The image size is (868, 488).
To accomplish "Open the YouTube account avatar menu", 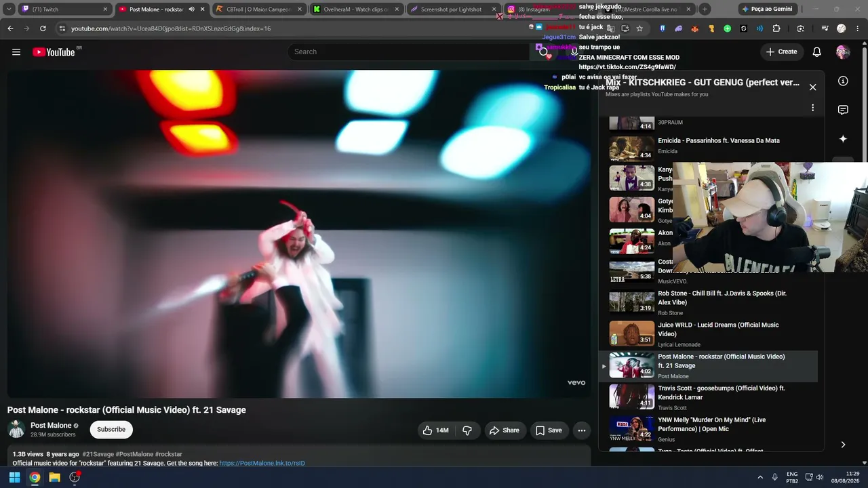I will (x=843, y=52).
